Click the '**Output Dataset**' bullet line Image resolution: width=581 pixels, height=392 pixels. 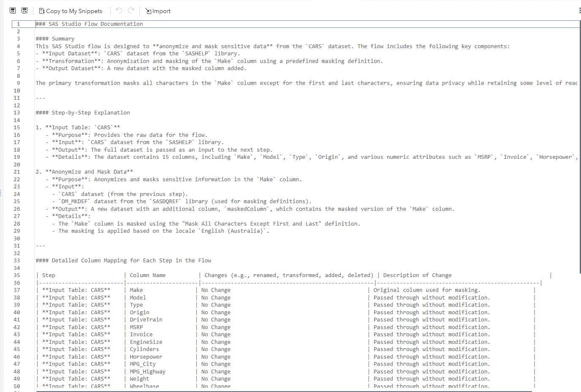point(141,68)
